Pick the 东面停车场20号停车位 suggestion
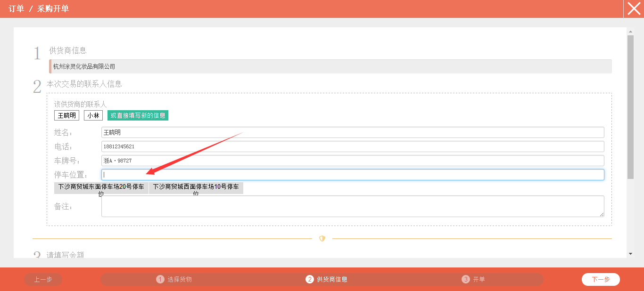Image resolution: width=644 pixels, height=291 pixels. coord(101,188)
